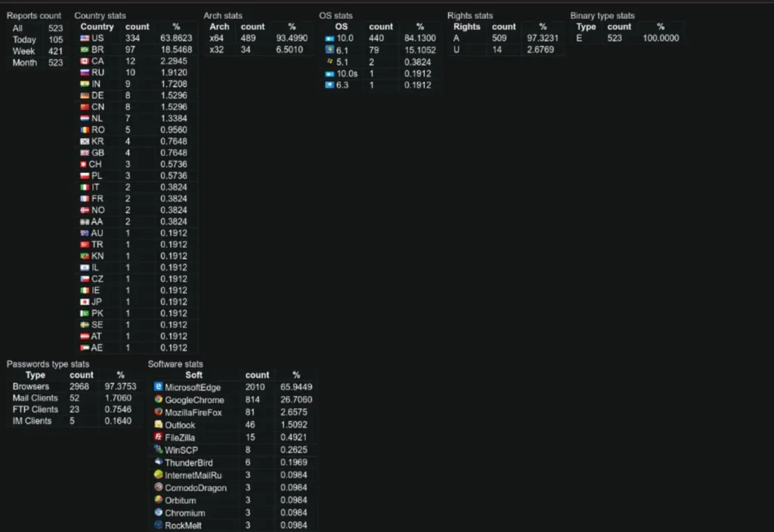Click the Passwords type stats heading
Viewport: 774px width, 532px height.
coord(48,363)
